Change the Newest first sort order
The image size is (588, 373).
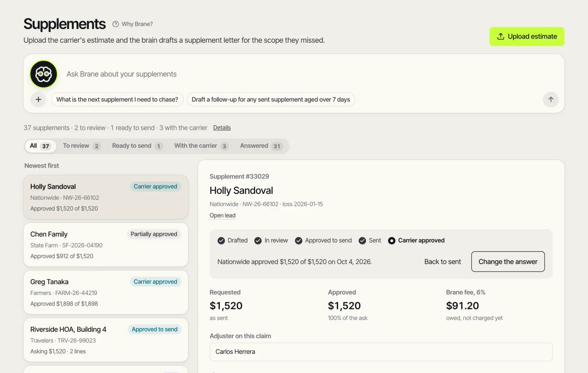(x=42, y=166)
